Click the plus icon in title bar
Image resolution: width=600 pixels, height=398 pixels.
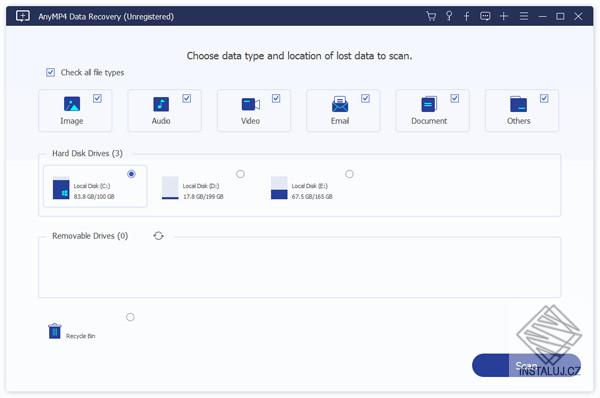pyautogui.click(x=504, y=16)
